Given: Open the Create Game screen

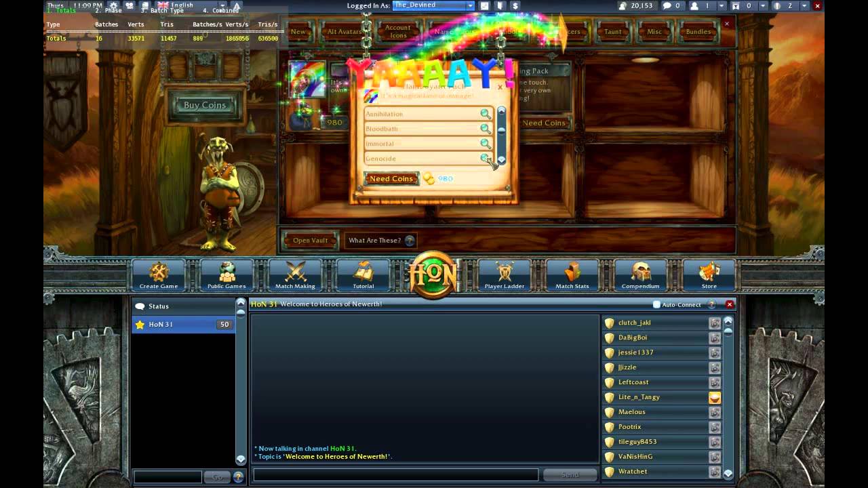Looking at the screenshot, I should pos(159,275).
